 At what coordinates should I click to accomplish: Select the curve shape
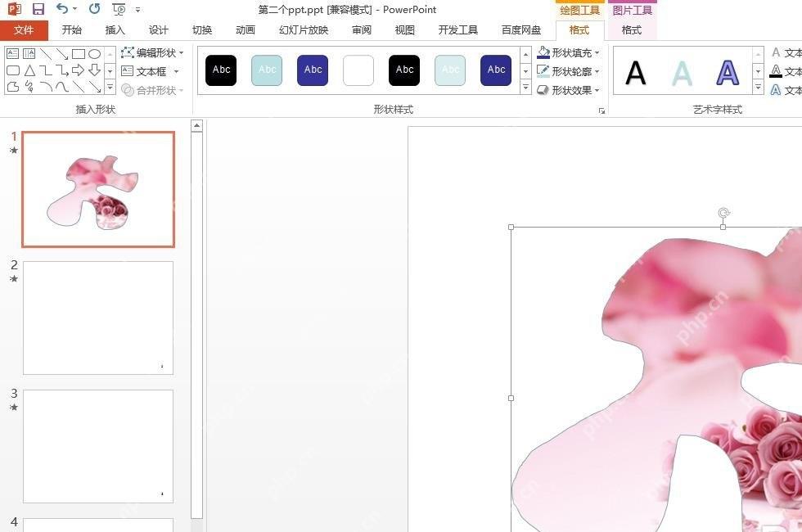point(62,87)
